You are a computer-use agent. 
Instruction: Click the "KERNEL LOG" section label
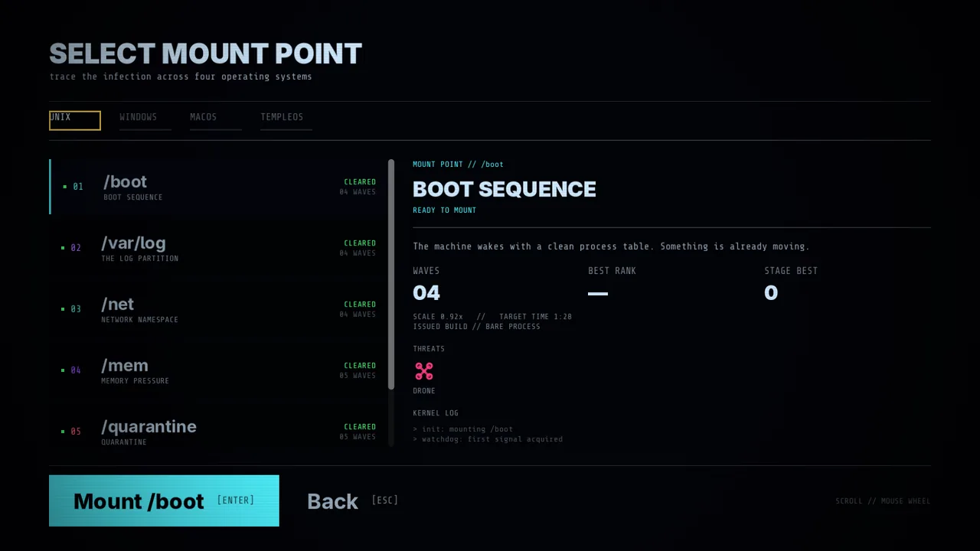pyautogui.click(x=436, y=413)
